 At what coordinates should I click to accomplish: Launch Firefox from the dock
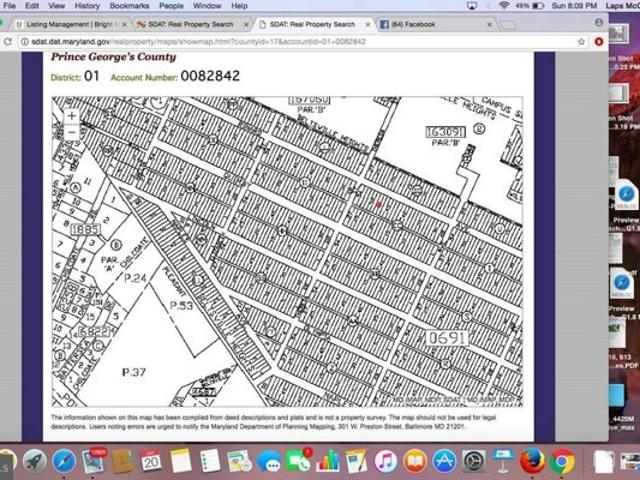pyautogui.click(x=532, y=461)
